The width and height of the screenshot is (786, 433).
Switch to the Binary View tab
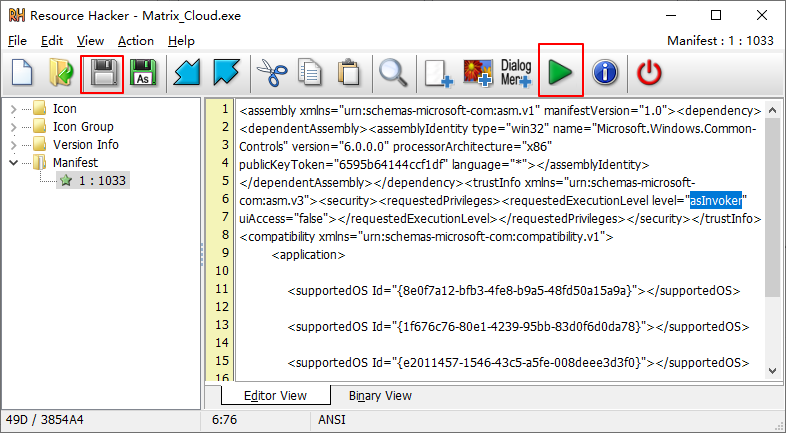tap(380, 396)
